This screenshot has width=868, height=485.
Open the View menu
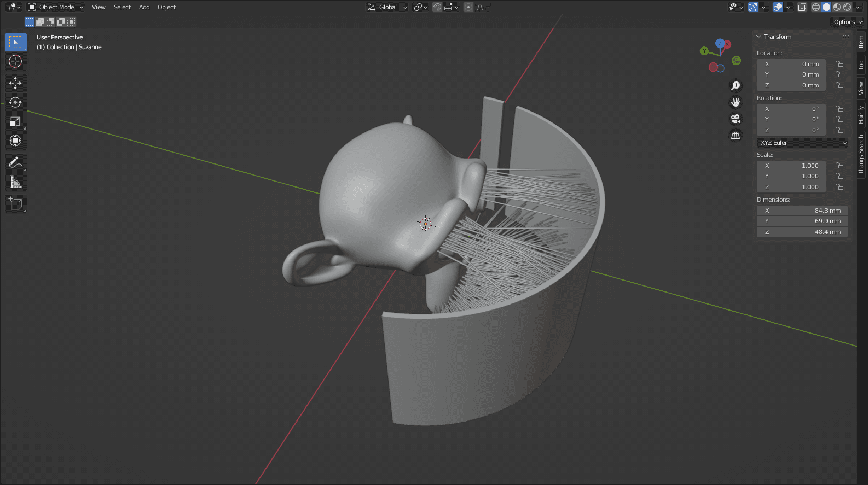[99, 7]
